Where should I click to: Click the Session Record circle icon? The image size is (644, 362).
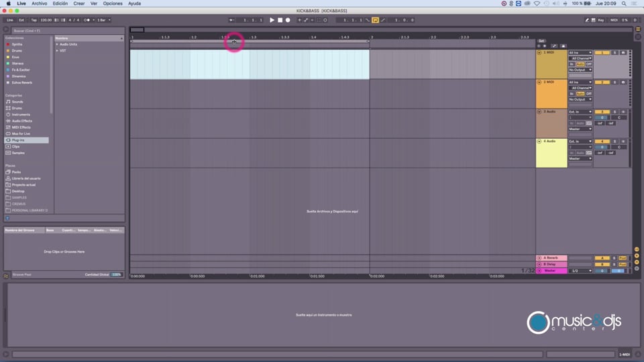click(325, 19)
